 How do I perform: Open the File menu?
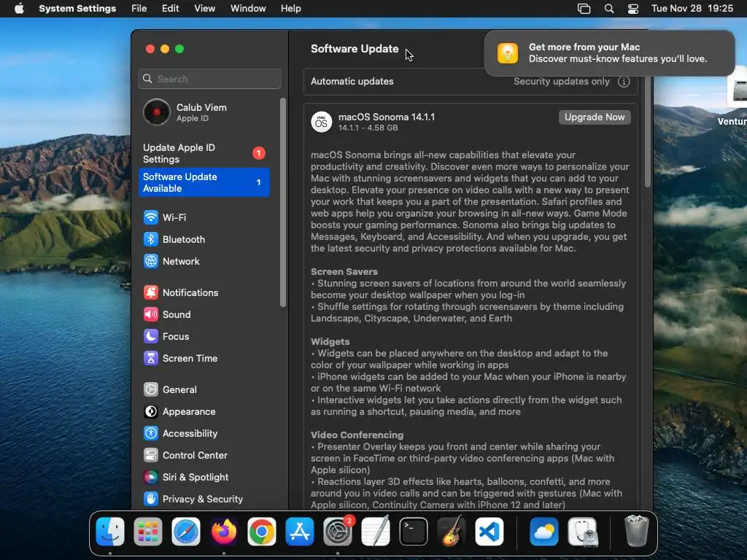[139, 9]
